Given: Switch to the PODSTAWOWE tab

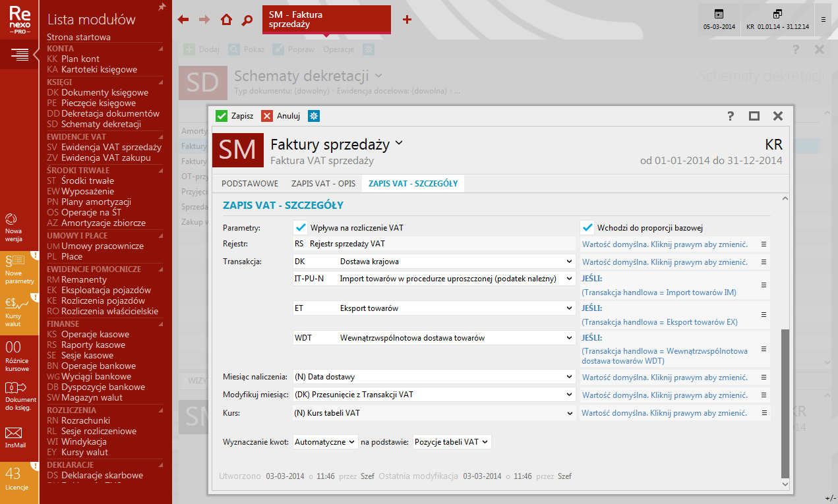Looking at the screenshot, I should 250,184.
